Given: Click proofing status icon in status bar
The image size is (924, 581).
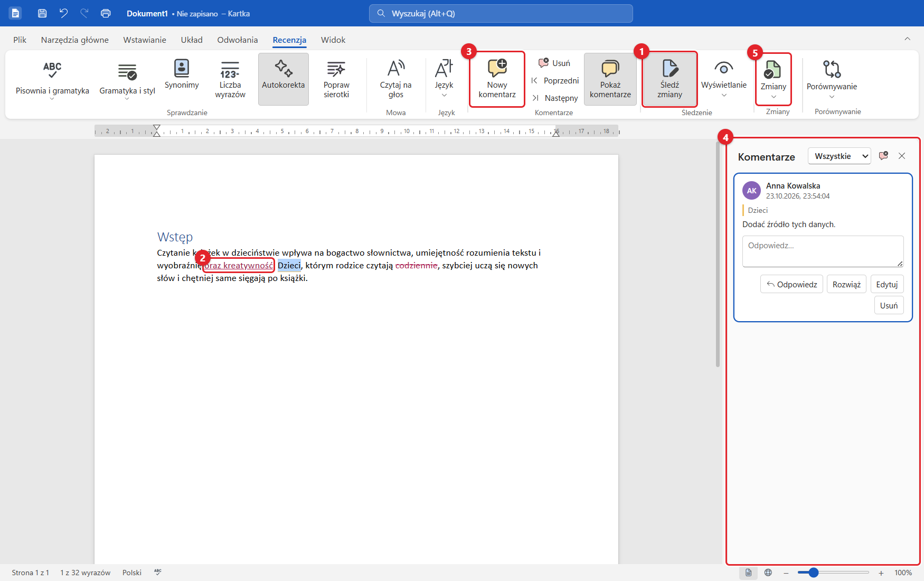Looking at the screenshot, I should 158,573.
